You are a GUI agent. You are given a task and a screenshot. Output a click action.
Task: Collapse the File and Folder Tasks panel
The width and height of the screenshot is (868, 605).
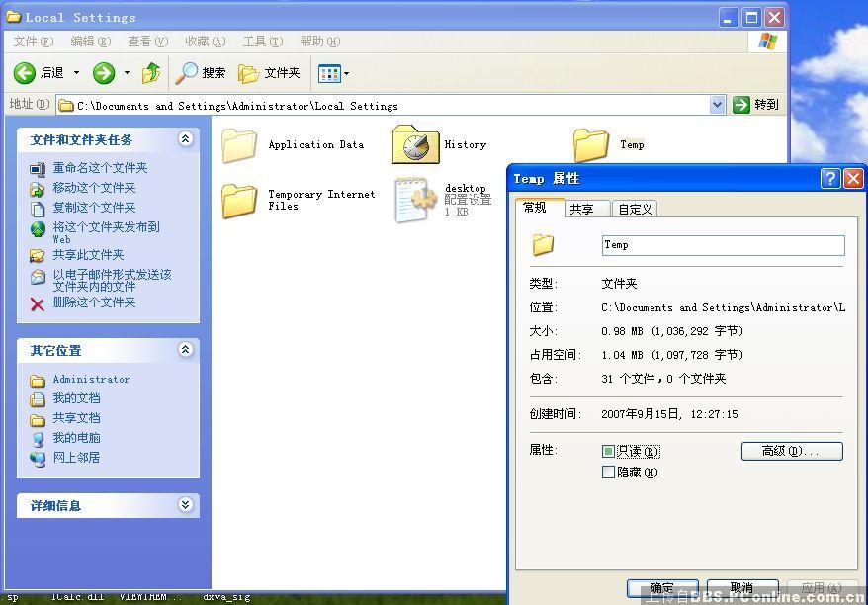tap(185, 139)
